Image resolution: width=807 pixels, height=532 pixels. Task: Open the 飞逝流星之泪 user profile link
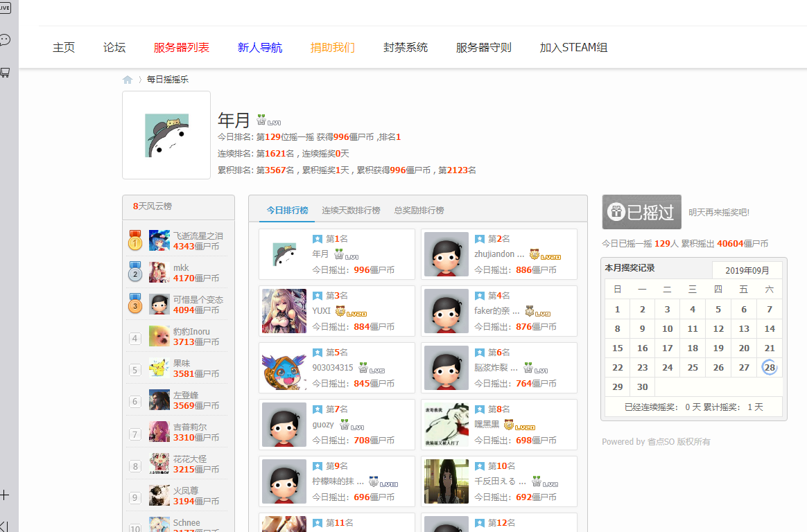pyautogui.click(x=198, y=236)
